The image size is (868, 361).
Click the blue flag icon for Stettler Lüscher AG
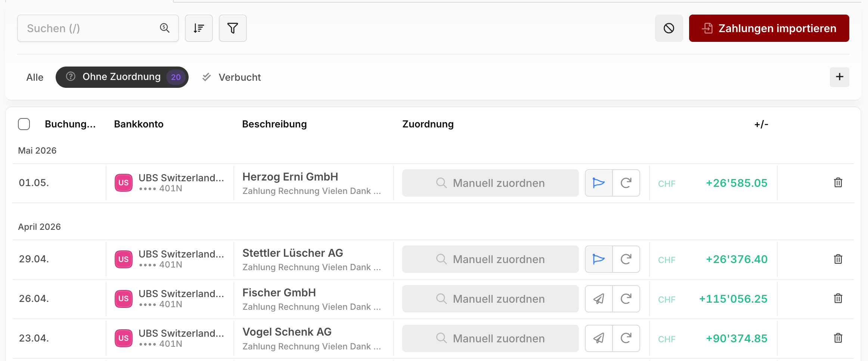coord(599,259)
